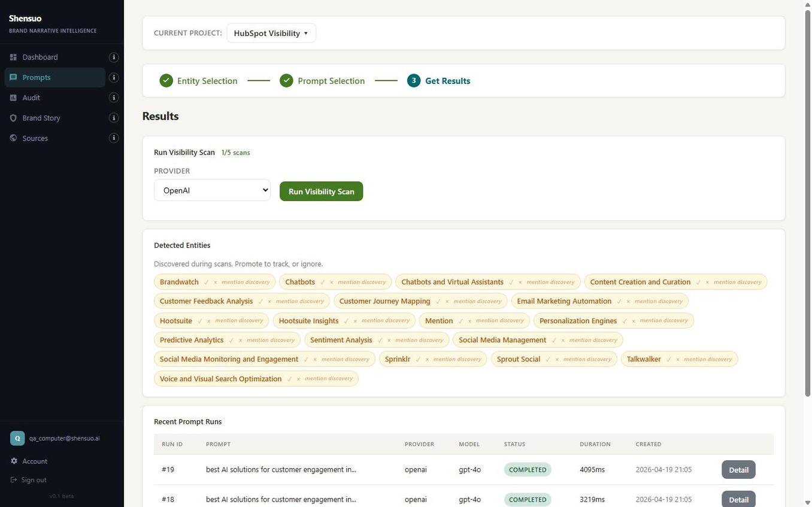This screenshot has width=812, height=507.
Task: Click the info icon beside Dashboard
Action: click(114, 57)
